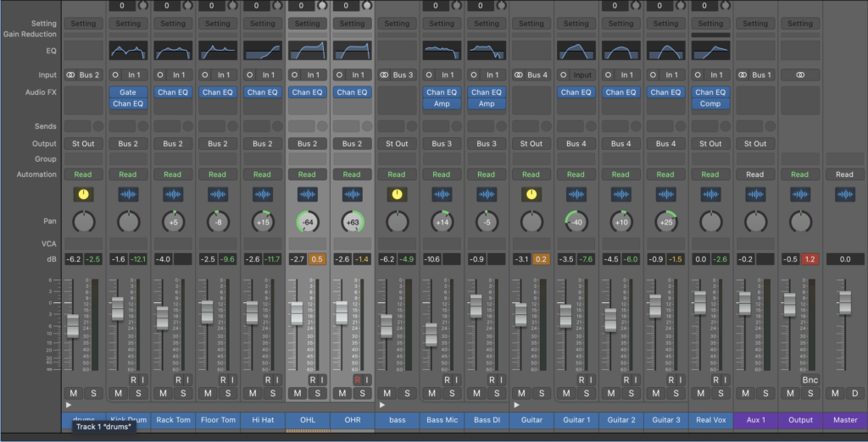Solo the Real Vox channel
This screenshot has height=442, width=868.
[721, 394]
